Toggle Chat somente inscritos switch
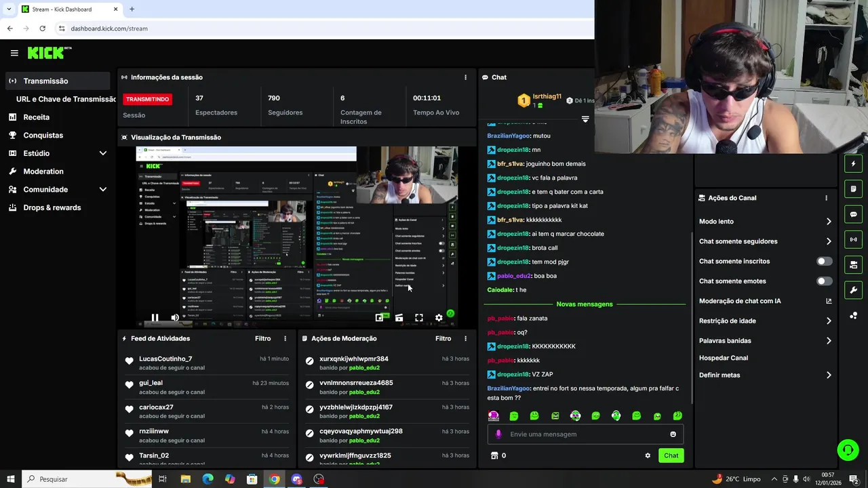The image size is (868, 488). [x=824, y=261]
